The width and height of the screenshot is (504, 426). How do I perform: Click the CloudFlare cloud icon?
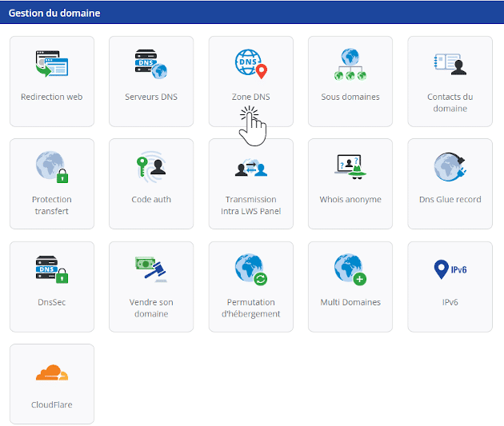point(52,372)
